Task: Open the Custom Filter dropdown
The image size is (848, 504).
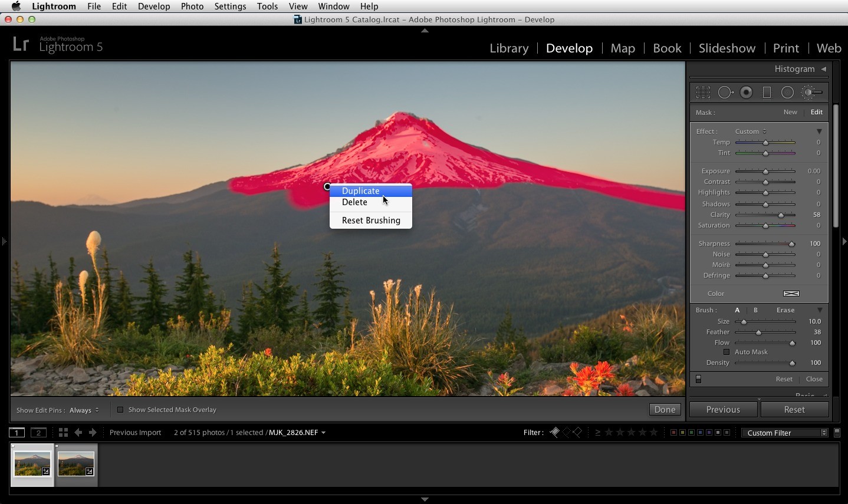Action: (785, 433)
